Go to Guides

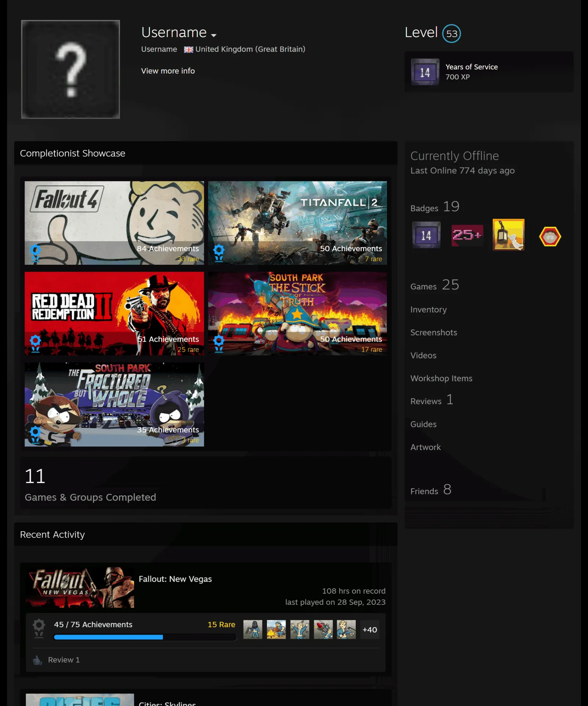pos(423,424)
